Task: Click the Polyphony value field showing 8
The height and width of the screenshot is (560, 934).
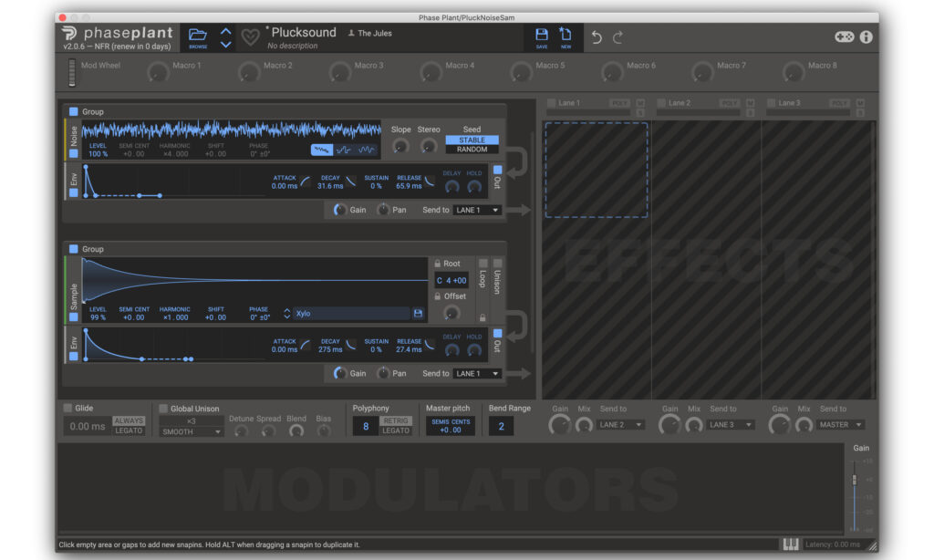Action: tap(366, 427)
